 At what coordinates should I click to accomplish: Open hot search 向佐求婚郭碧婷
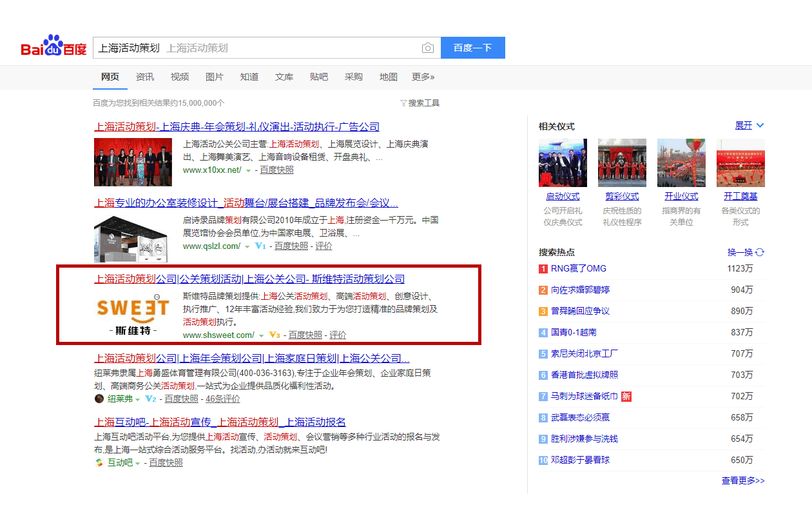580,290
